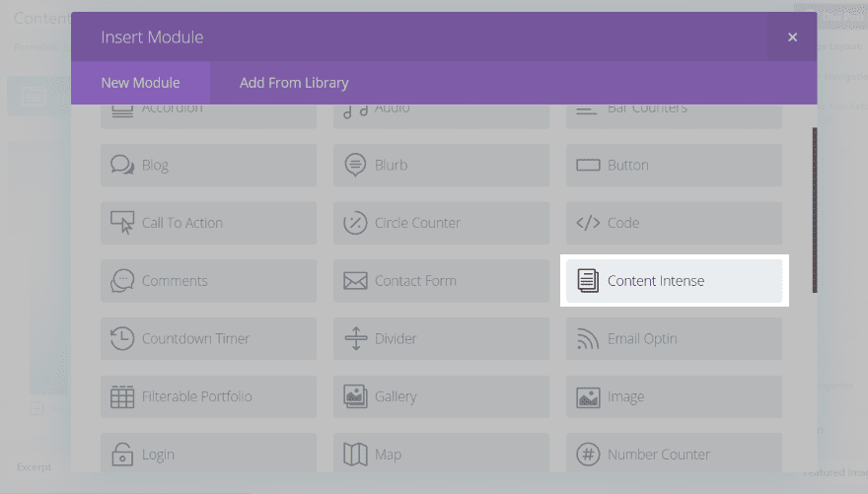
Task: Pick the Email Optin feed icon
Action: [x=588, y=339]
